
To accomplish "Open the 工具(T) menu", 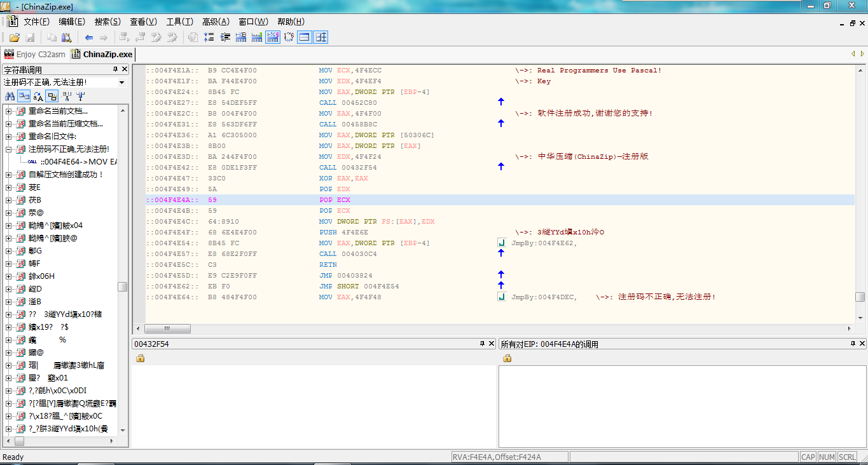I will coord(180,22).
